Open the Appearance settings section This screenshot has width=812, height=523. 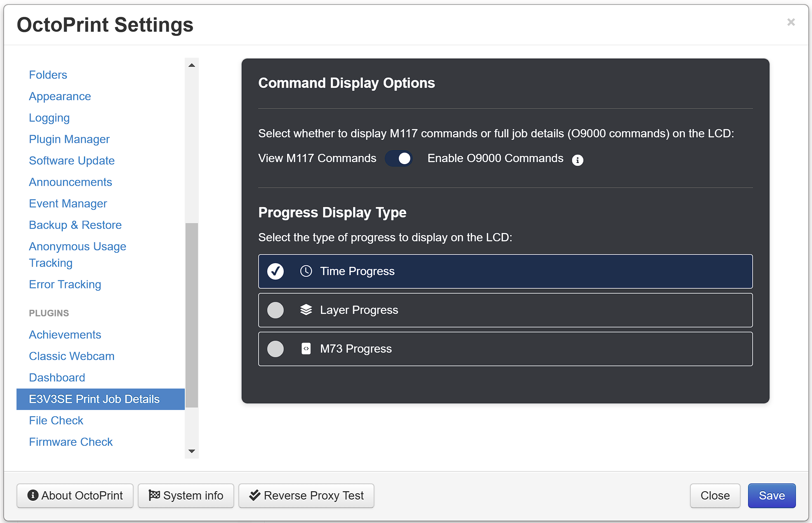click(x=60, y=96)
